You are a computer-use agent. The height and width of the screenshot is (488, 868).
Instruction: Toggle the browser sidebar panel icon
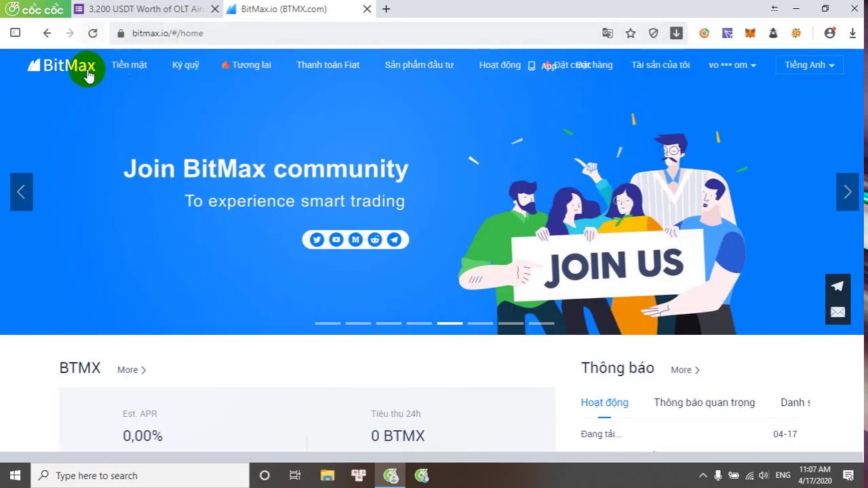click(x=15, y=33)
